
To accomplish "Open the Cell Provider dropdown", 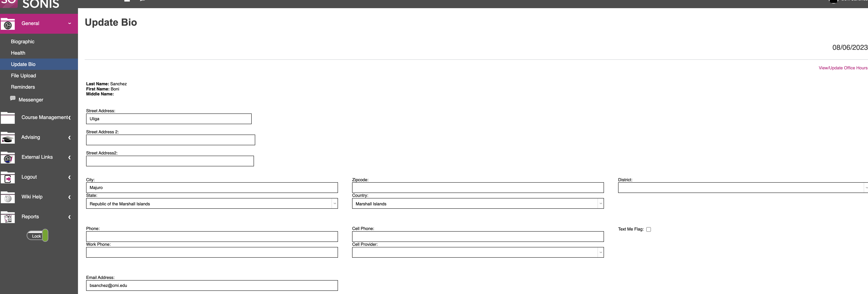I will [477, 253].
